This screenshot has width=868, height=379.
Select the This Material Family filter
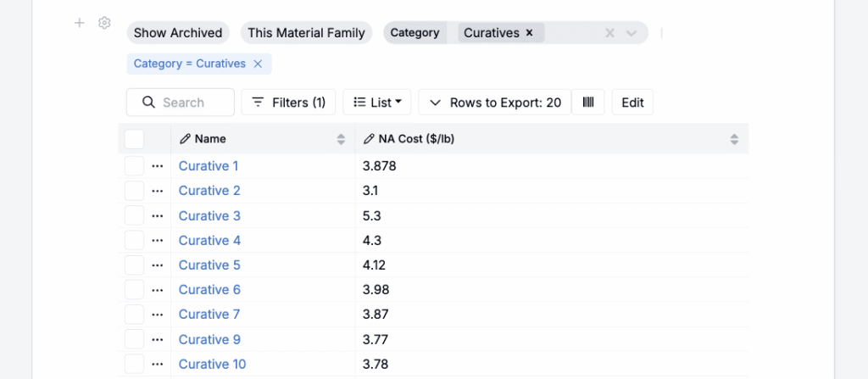click(x=306, y=33)
